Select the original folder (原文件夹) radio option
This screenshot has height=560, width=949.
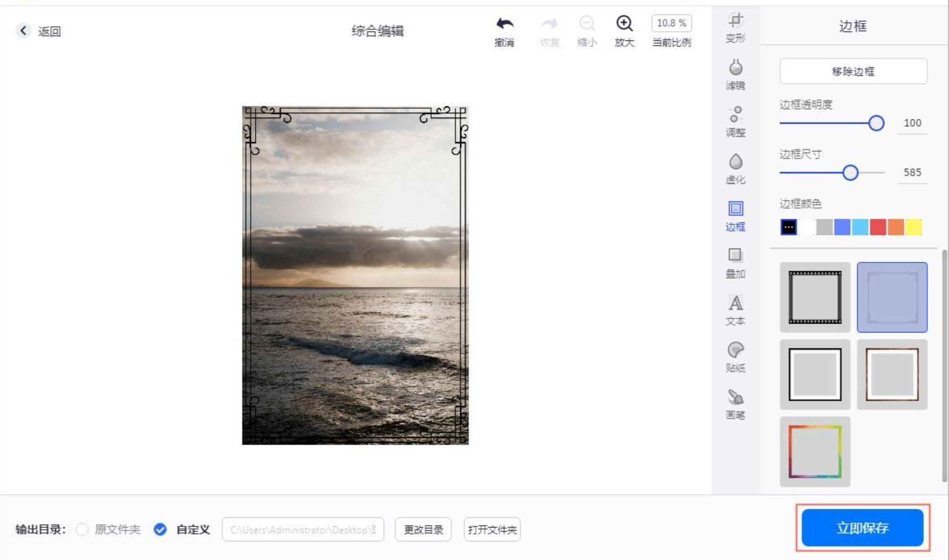tap(82, 529)
